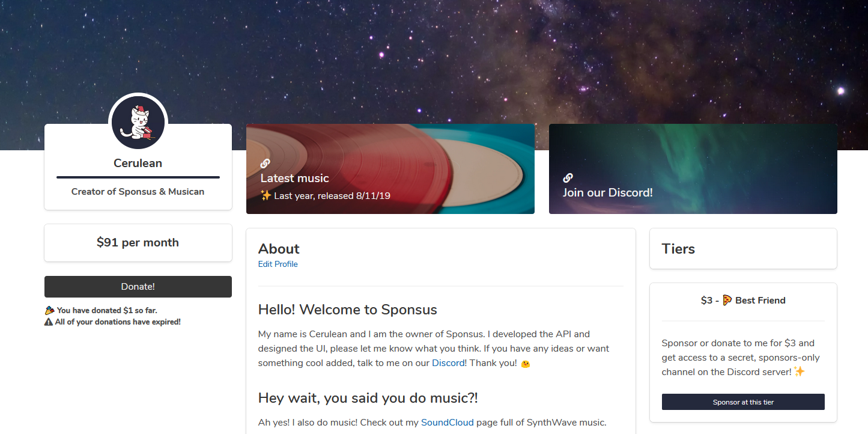Viewport: 868px width, 434px height.
Task: Open the Join our Discord card
Action: pos(693,169)
